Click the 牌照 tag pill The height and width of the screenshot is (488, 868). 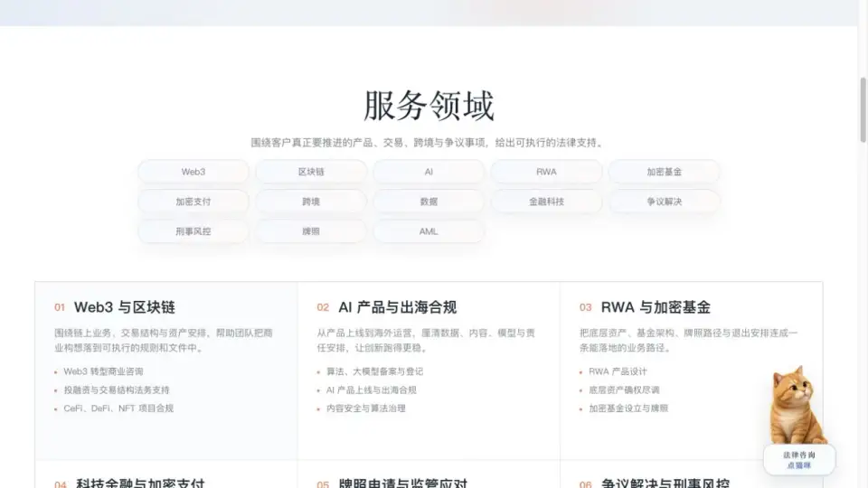(311, 231)
